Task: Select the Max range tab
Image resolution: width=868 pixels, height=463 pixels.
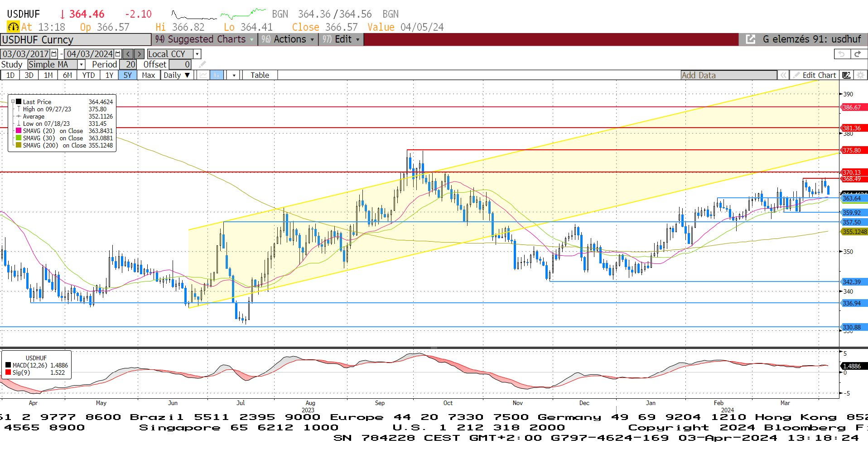Action: [148, 75]
